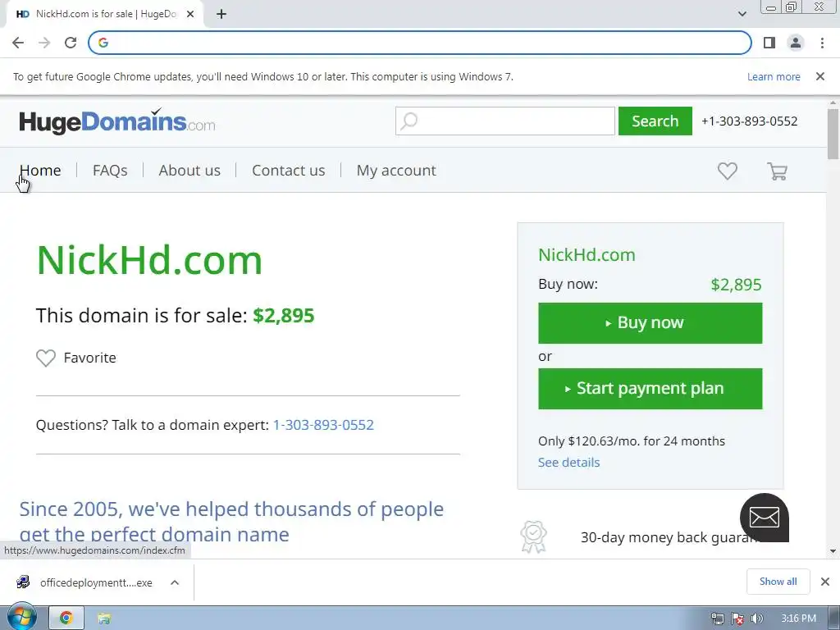
Task: Toggle Chrome side panel icon
Action: [x=769, y=43]
